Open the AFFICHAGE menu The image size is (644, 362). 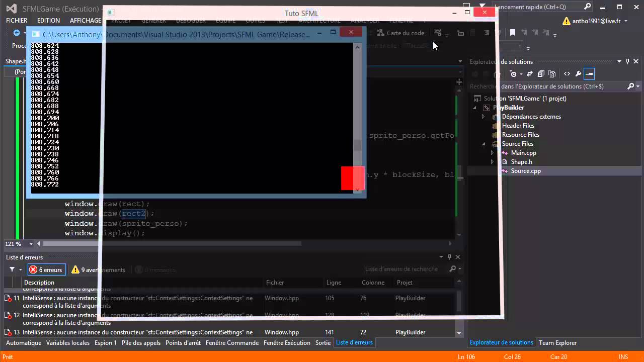tap(86, 21)
